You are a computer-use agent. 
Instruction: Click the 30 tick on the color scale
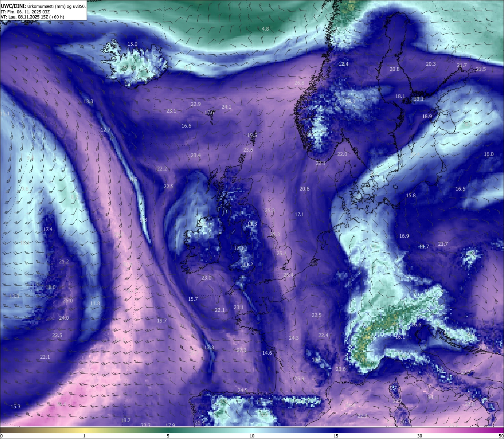point(420,436)
